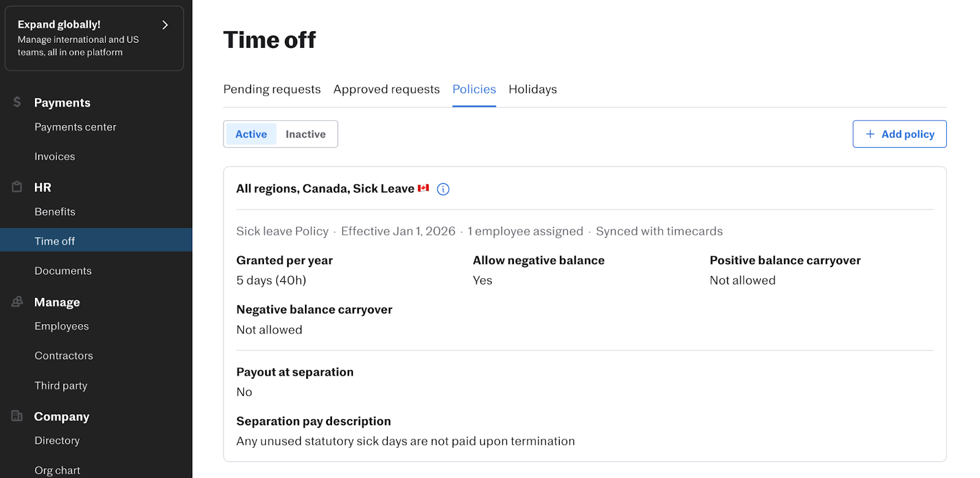Viewport: 980px width, 478px height.
Task: Open the Employees page
Action: [62, 327]
